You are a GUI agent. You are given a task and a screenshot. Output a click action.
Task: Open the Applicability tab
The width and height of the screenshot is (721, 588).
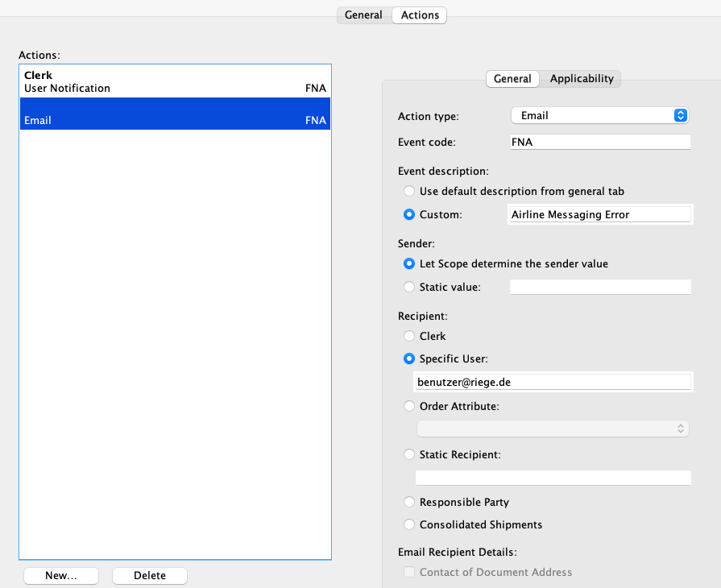coord(582,78)
